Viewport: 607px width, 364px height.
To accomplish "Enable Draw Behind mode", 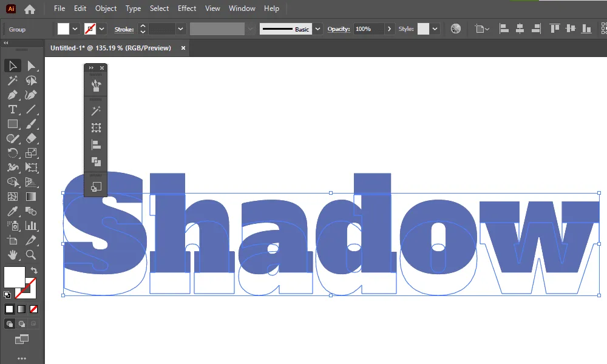I will 22,324.
